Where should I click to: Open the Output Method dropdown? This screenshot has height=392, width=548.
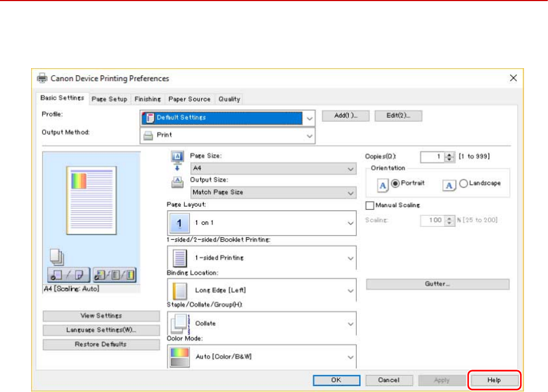point(228,135)
